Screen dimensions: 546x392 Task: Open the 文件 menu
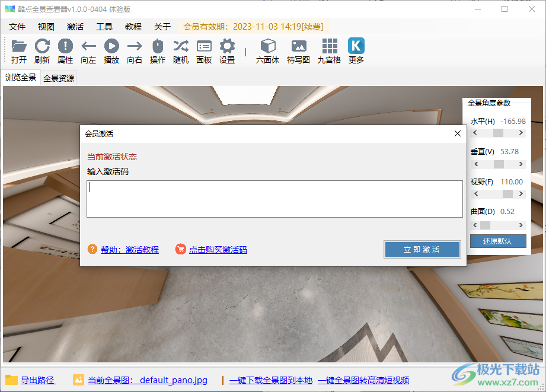click(17, 27)
